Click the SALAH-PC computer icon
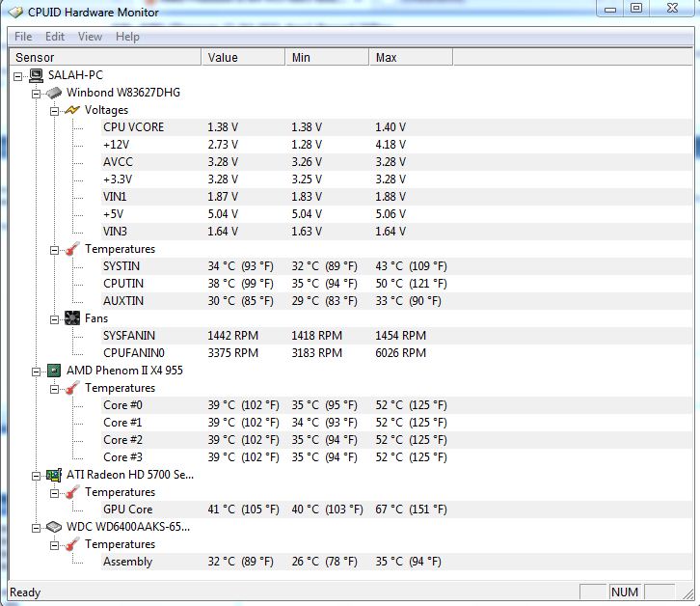This screenshot has width=700, height=606. [36, 75]
